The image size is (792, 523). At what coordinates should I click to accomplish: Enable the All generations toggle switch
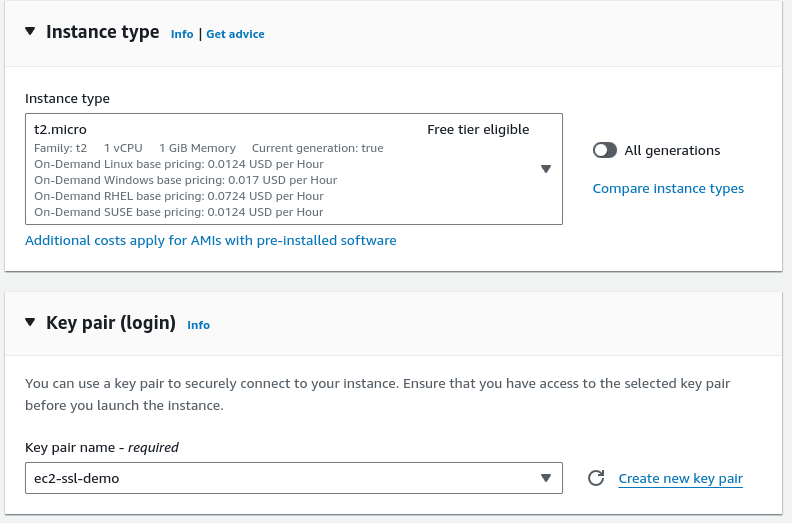(x=604, y=150)
